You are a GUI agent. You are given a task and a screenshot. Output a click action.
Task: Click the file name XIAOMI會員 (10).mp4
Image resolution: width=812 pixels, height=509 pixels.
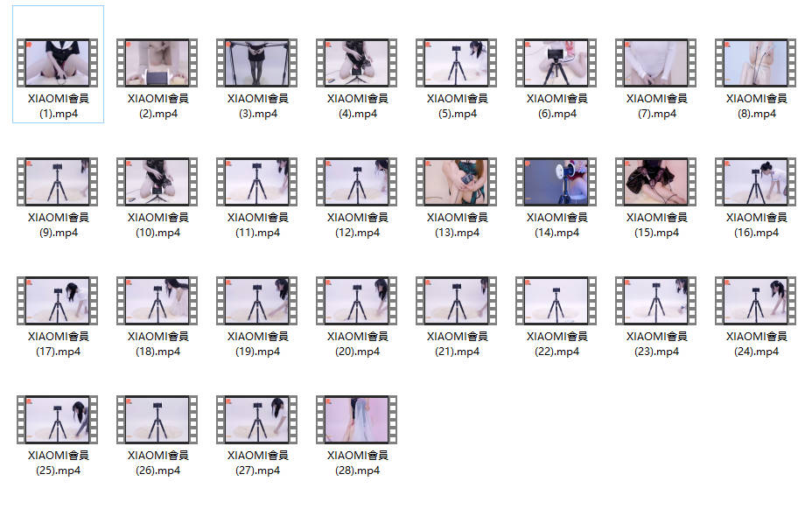[158, 226]
